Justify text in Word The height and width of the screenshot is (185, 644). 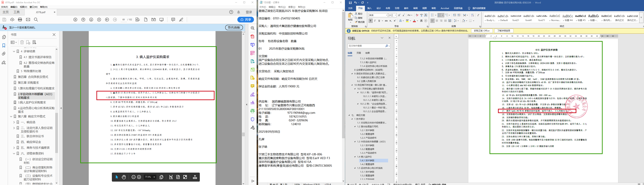point(445,21)
